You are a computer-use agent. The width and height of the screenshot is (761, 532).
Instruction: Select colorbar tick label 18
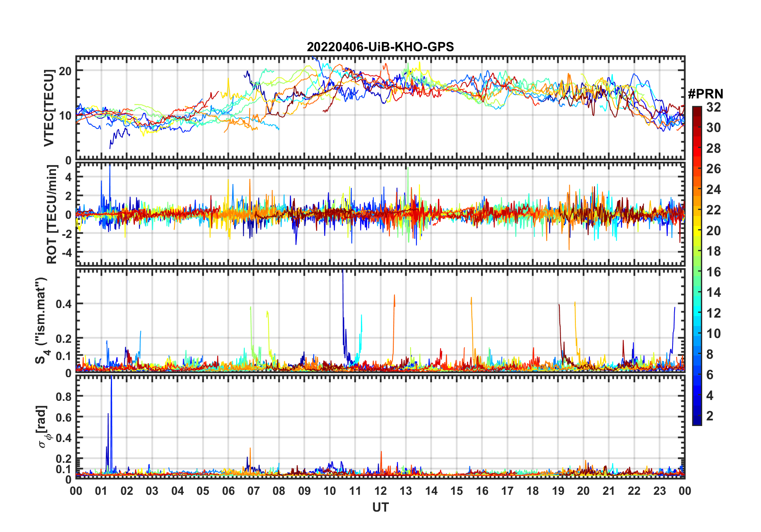(x=713, y=251)
